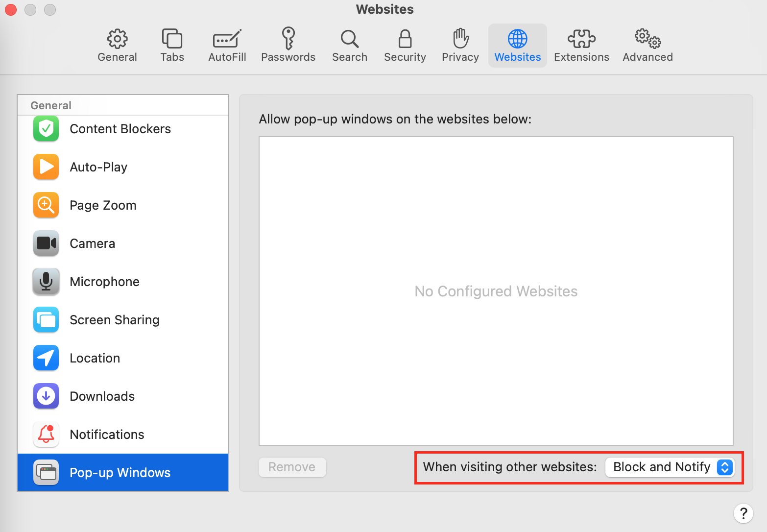The image size is (767, 532).
Task: Open the Extensions puzzle icon
Action: (581, 39)
